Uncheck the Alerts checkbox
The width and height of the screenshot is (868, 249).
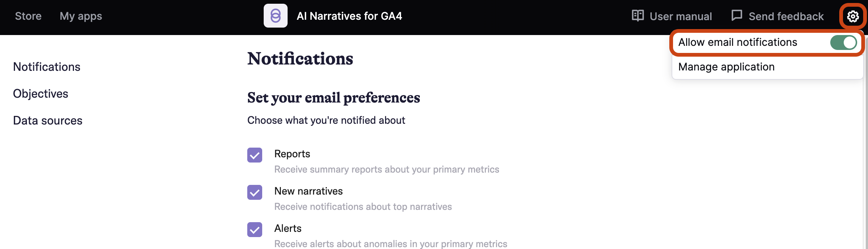(255, 230)
